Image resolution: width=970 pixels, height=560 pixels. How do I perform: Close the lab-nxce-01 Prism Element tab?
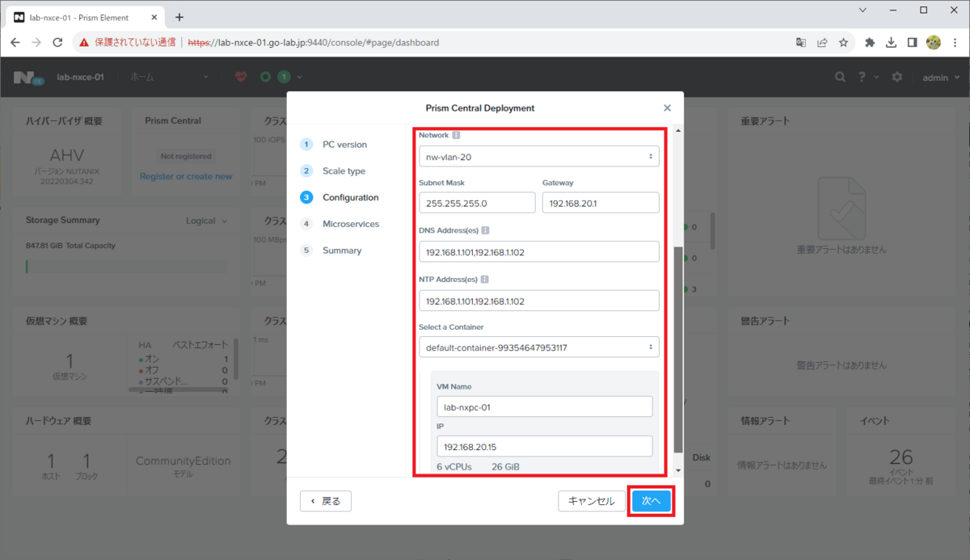tap(155, 17)
